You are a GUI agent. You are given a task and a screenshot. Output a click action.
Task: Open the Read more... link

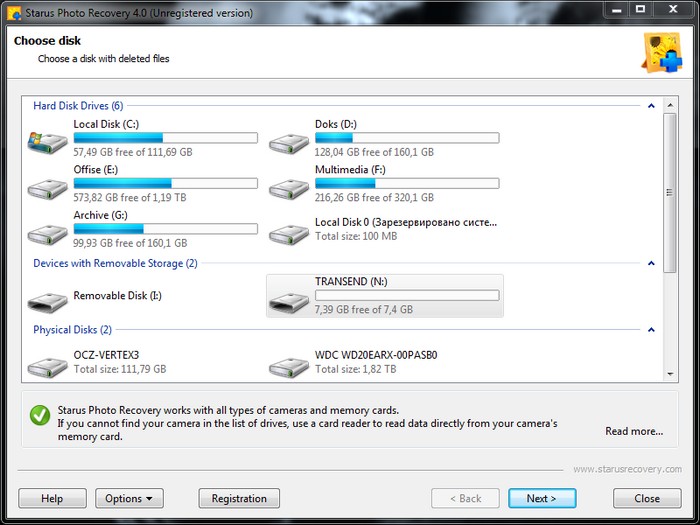pyautogui.click(x=634, y=431)
